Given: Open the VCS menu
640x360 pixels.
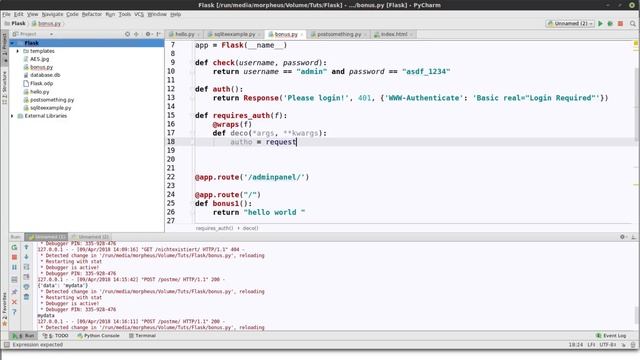Looking at the screenshot, I should point(139,14).
